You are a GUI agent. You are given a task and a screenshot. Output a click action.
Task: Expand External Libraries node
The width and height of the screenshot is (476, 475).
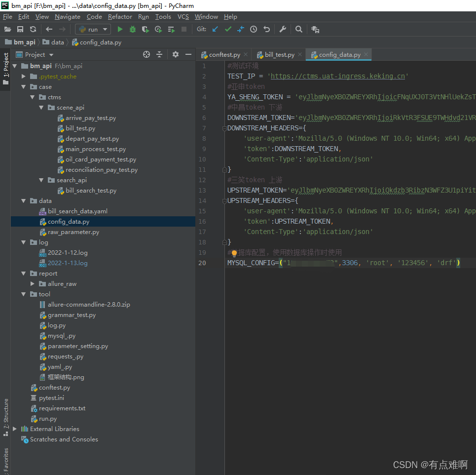point(15,429)
